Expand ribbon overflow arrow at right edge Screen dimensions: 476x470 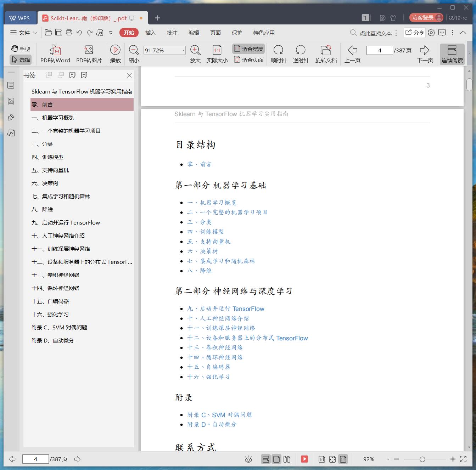coord(469,54)
